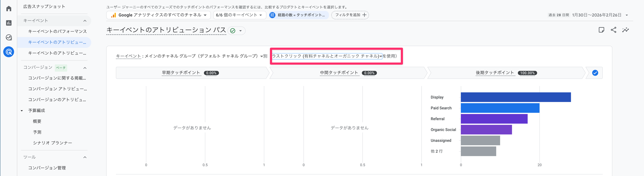Open シナリオ プランナー under 予算編成
Screen dimensions: 644x176
pyautogui.click(x=52, y=143)
